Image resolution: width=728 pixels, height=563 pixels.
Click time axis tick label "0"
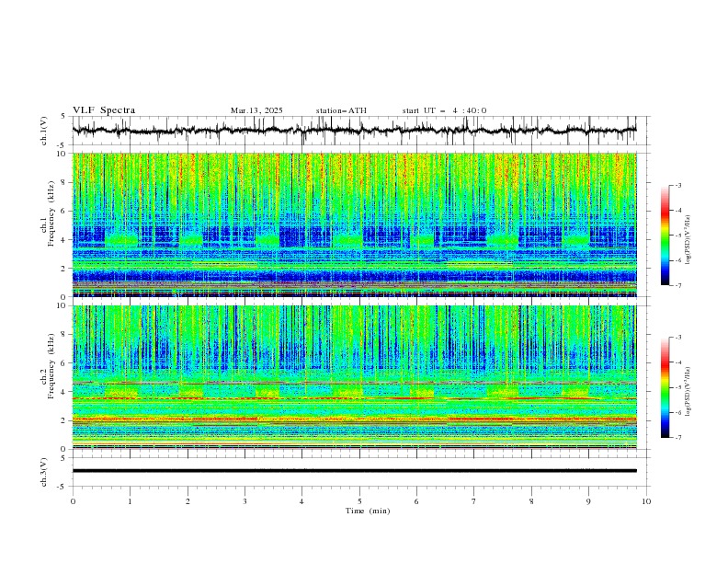pos(73,501)
